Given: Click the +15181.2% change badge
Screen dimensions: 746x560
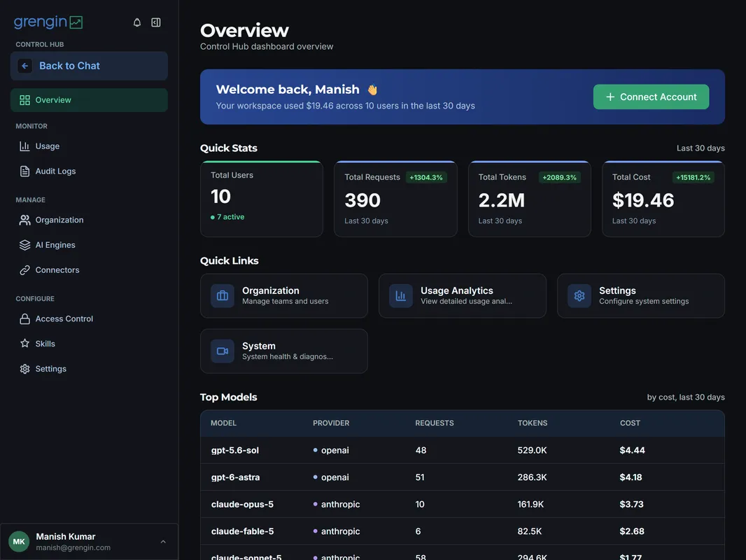Looking at the screenshot, I should click(694, 178).
